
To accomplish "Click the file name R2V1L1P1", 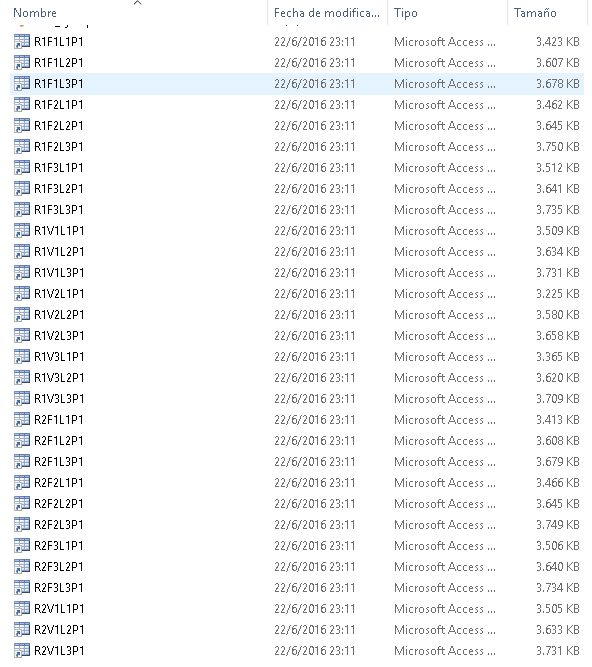I will [59, 609].
